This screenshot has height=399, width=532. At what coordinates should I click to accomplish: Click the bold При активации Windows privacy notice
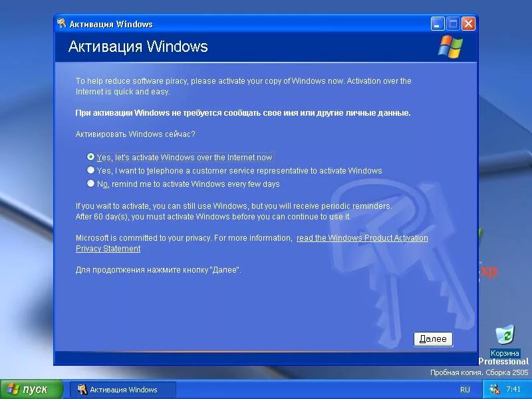[x=243, y=112]
